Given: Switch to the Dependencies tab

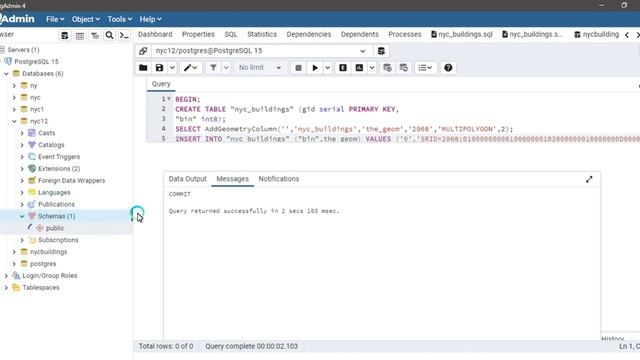Looking at the screenshot, I should click(309, 34).
